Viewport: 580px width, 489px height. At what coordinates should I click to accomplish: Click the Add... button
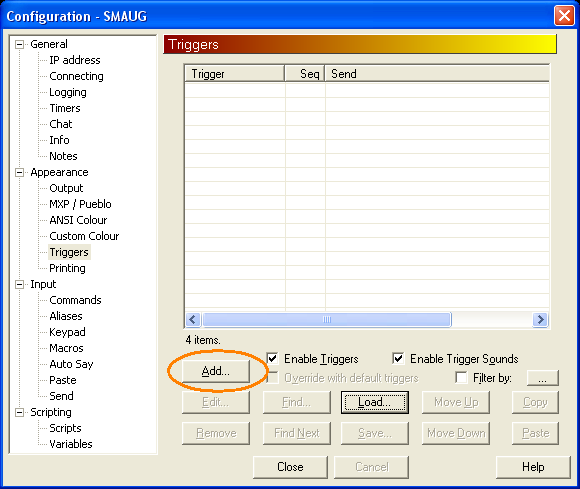216,371
